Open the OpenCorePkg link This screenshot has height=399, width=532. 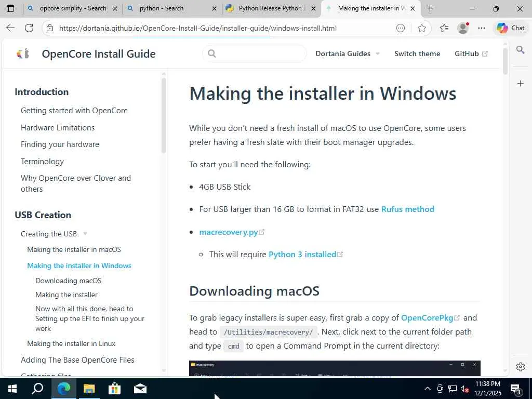[430, 318]
